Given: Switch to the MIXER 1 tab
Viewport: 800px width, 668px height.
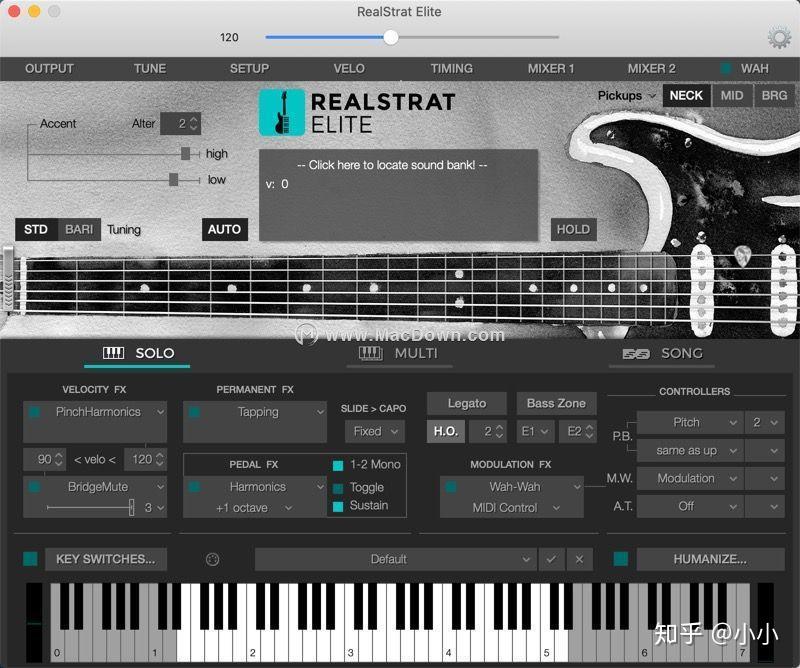Looking at the screenshot, I should 551,69.
